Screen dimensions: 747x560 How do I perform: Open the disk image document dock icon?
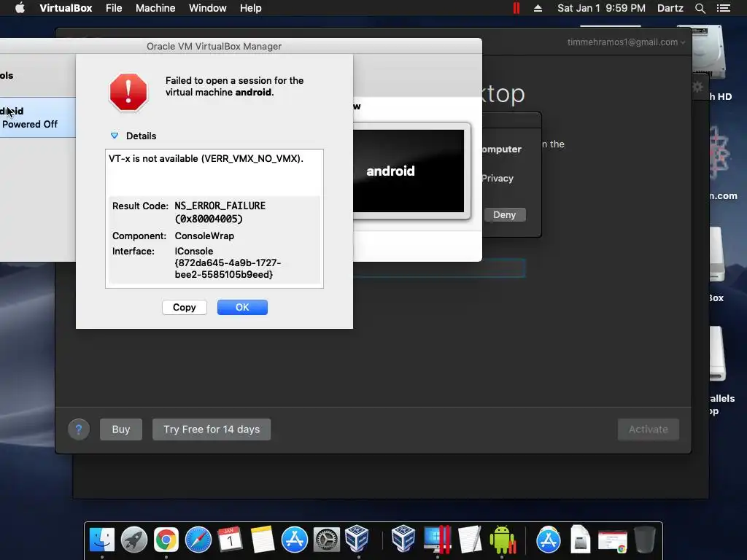580,539
